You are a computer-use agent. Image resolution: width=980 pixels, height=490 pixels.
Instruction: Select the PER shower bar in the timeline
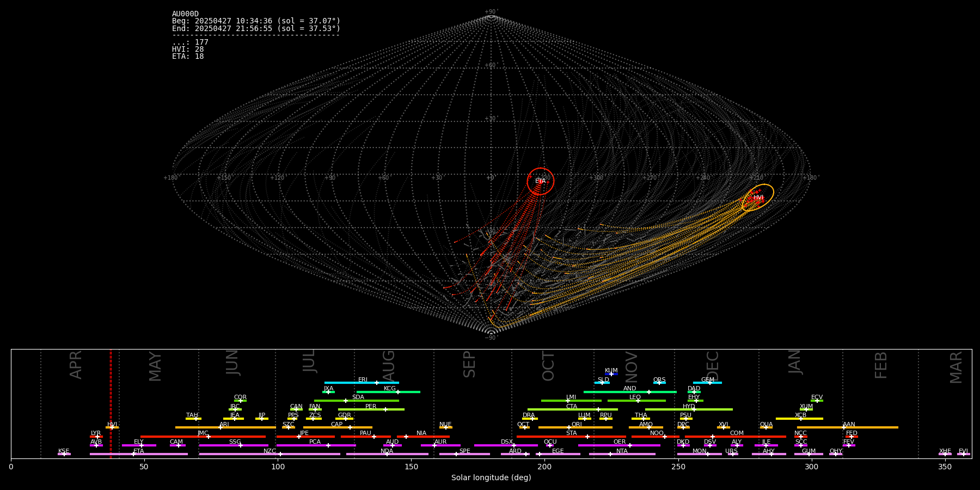click(371, 409)
